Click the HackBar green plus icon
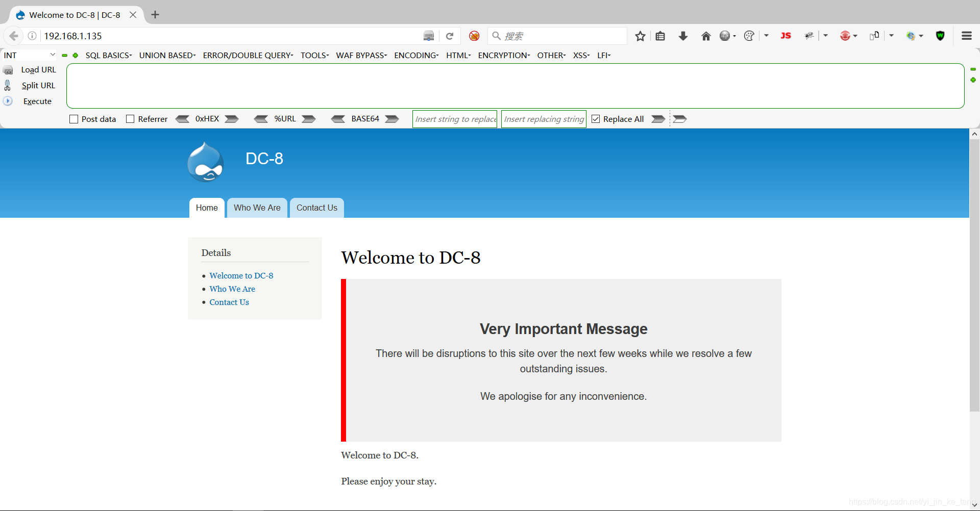 76,55
